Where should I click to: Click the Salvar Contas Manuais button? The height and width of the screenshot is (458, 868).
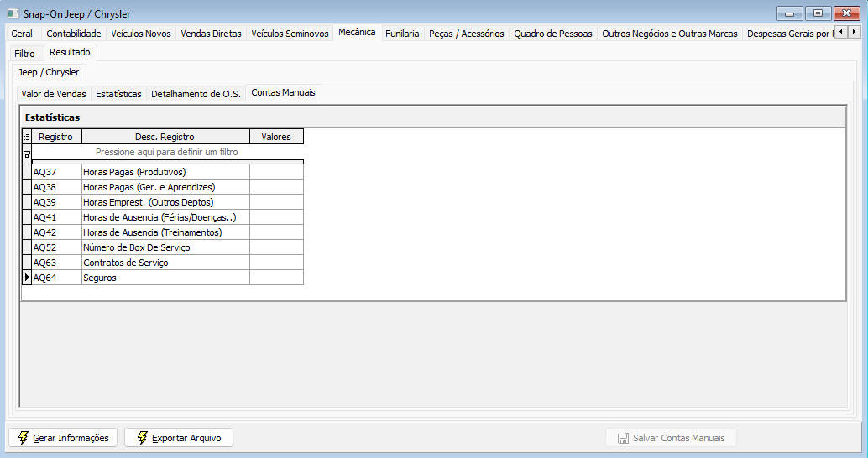[x=671, y=438]
